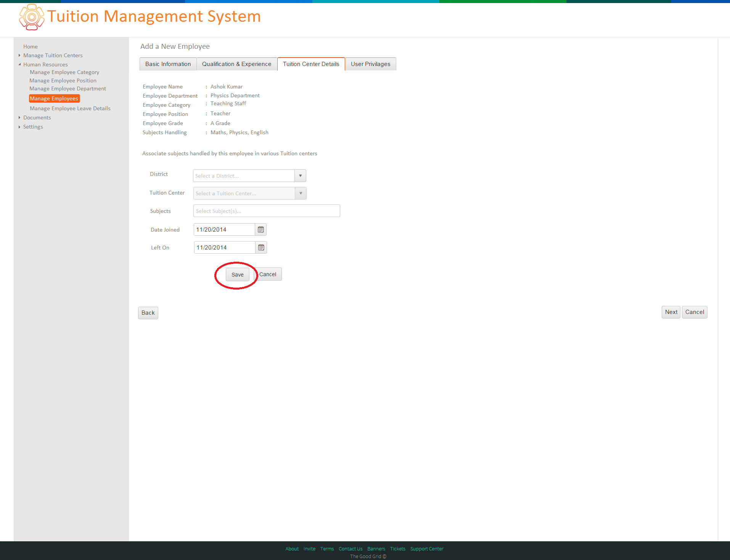
Task: Open the Contact Us footer link
Action: tap(351, 549)
